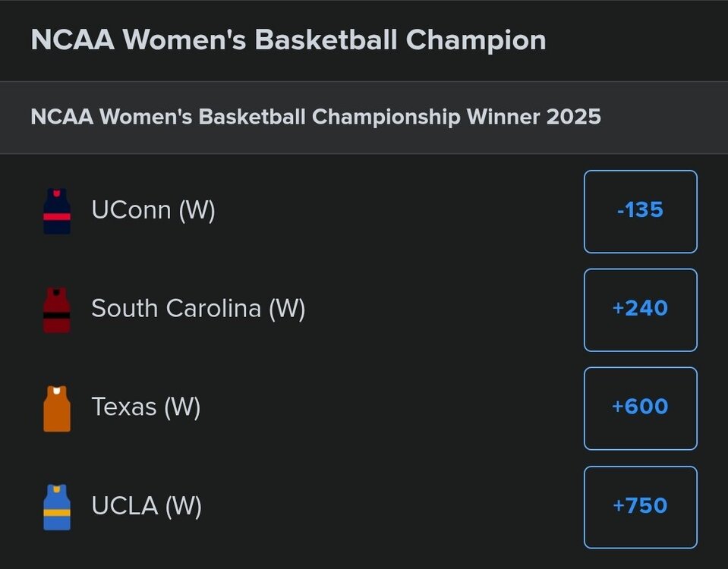This screenshot has width=728, height=569.
Task: Click the UCLA (W) team name
Action: coord(147,506)
